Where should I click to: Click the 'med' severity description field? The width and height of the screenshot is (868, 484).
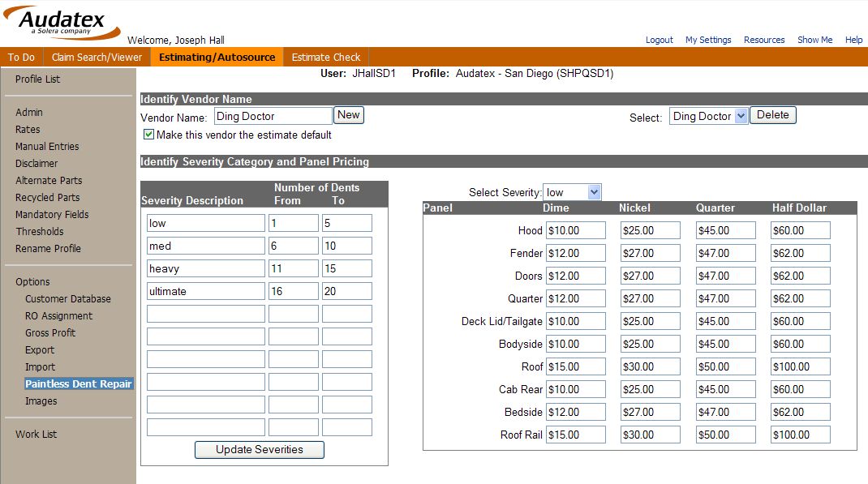206,246
